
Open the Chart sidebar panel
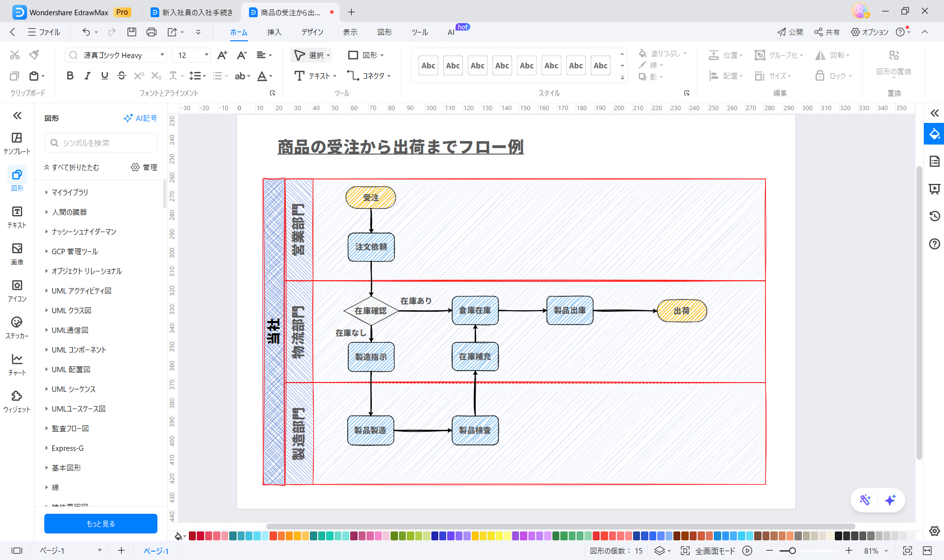pos(17,364)
